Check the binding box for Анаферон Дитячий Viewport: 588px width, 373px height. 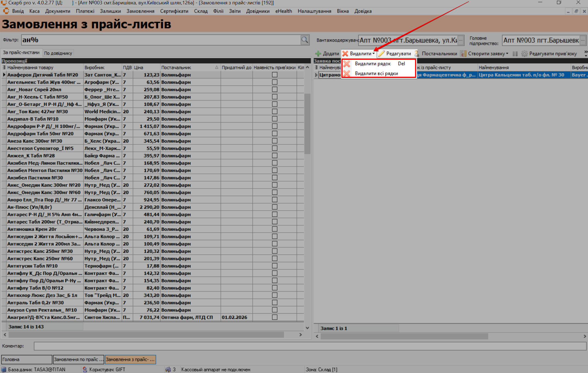(x=275, y=75)
